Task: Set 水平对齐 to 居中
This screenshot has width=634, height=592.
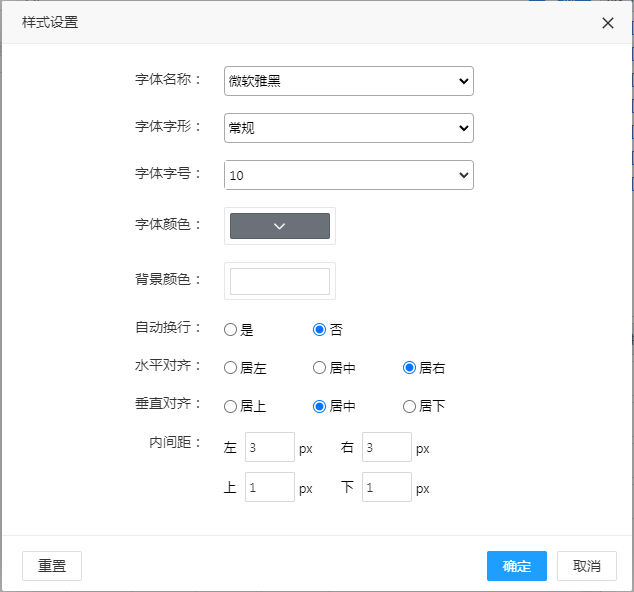Action: pos(320,368)
